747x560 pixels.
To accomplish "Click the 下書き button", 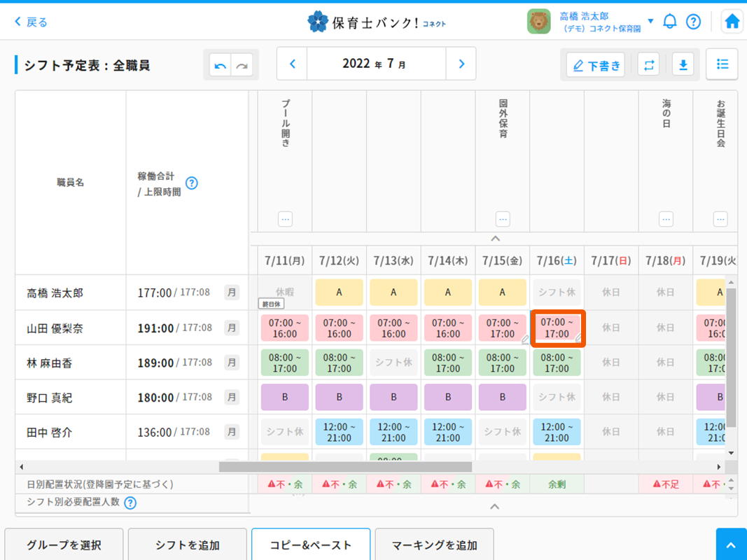I will pyautogui.click(x=596, y=65).
